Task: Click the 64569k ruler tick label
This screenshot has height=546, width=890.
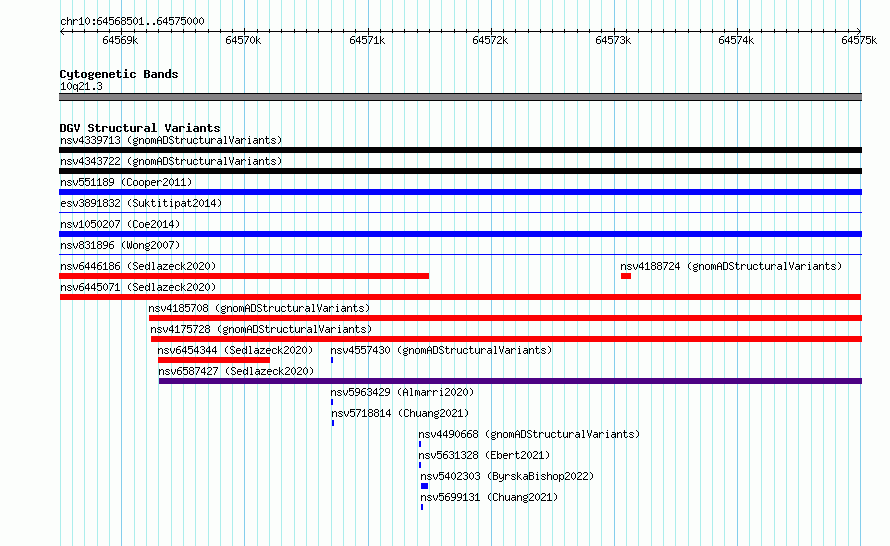Action: (120, 40)
